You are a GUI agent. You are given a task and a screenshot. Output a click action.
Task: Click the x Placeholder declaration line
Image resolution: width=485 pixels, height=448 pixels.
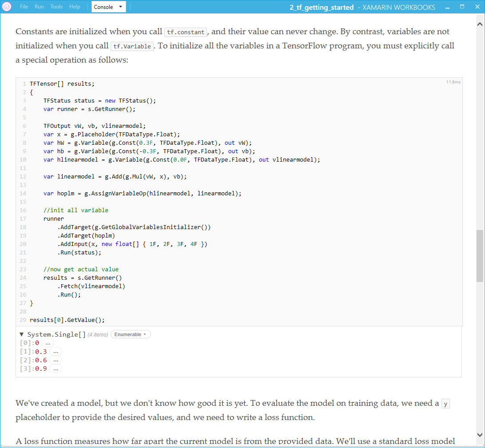pos(111,135)
